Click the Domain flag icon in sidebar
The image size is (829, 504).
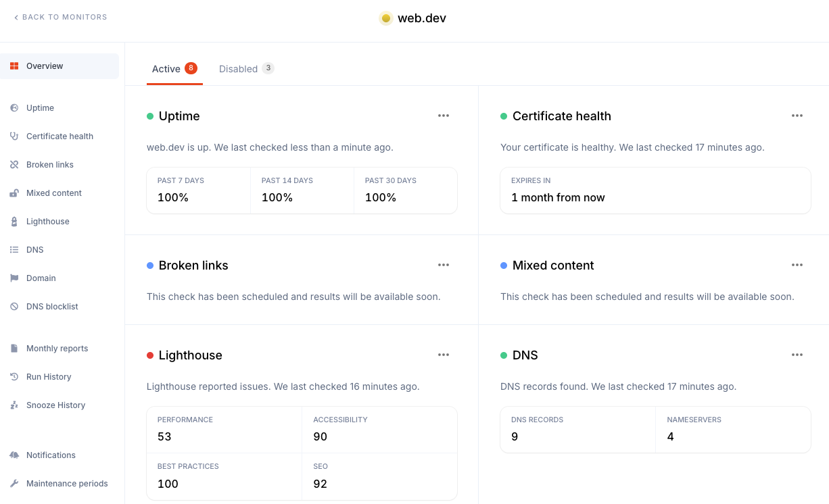tap(14, 278)
